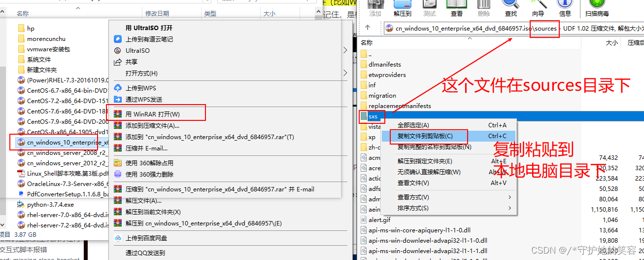Viewport: 644px width, 260px height.
Task: Select Linux_Shell脚本攻略 PDF file
Action: click(x=63, y=173)
